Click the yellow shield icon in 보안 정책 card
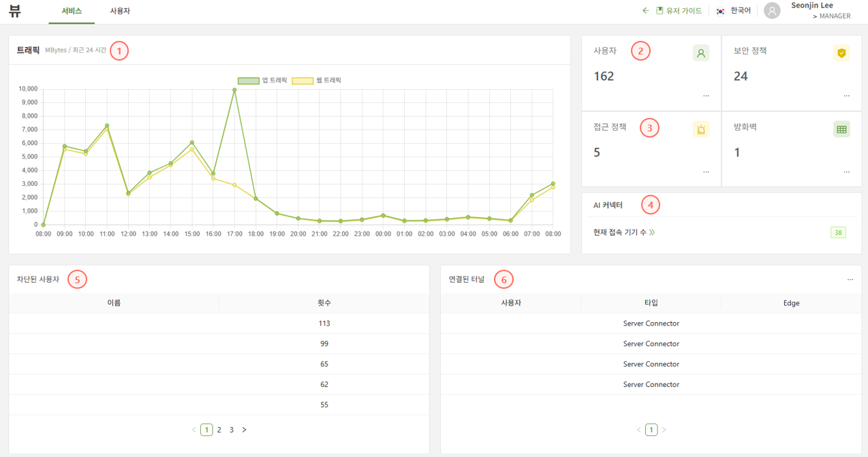 click(x=841, y=53)
